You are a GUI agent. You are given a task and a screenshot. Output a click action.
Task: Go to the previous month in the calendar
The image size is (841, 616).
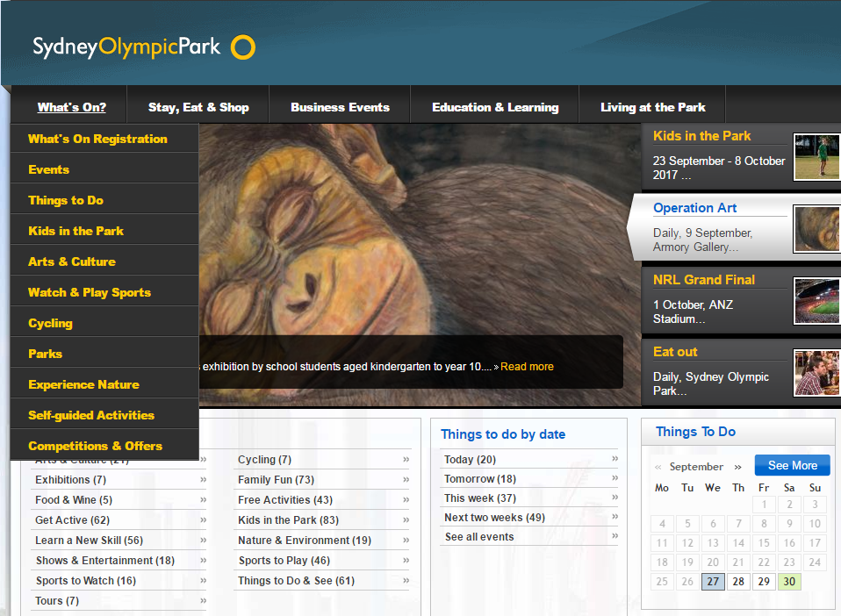(658, 467)
